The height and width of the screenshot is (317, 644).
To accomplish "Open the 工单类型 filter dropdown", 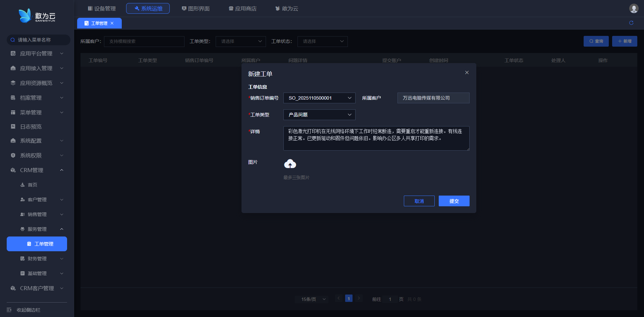I will point(241,41).
